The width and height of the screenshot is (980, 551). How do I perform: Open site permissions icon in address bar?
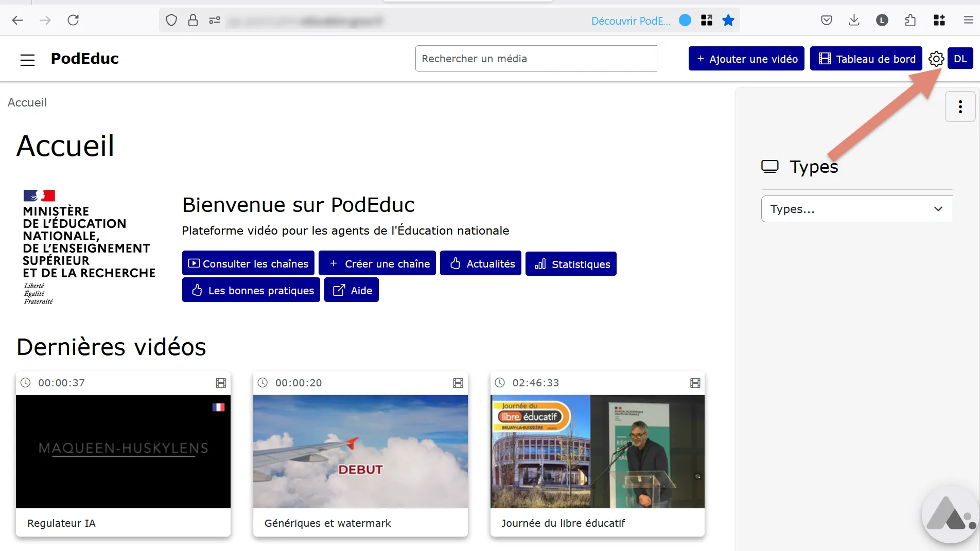pos(215,20)
